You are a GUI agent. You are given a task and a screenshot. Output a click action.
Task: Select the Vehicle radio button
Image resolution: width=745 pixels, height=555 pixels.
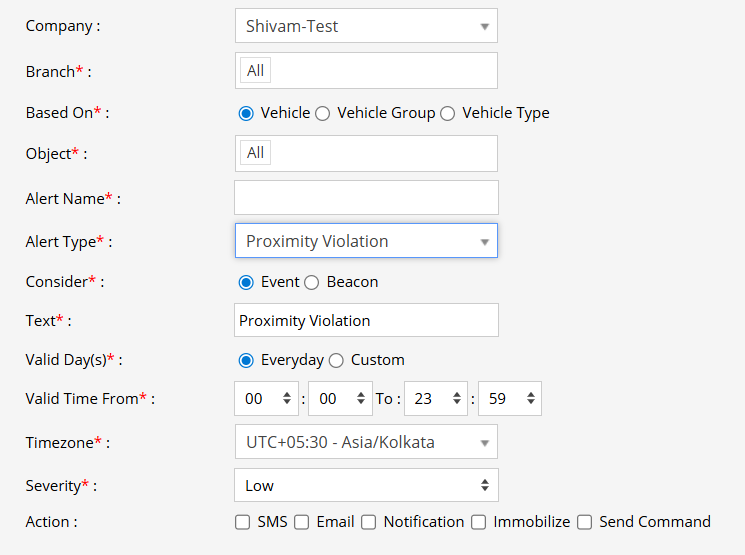pos(246,113)
